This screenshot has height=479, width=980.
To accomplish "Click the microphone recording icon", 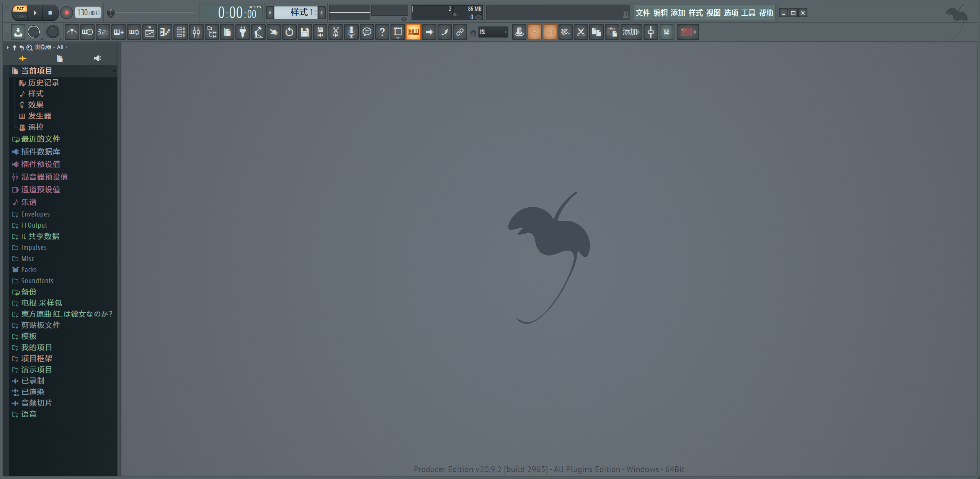I will pos(351,32).
